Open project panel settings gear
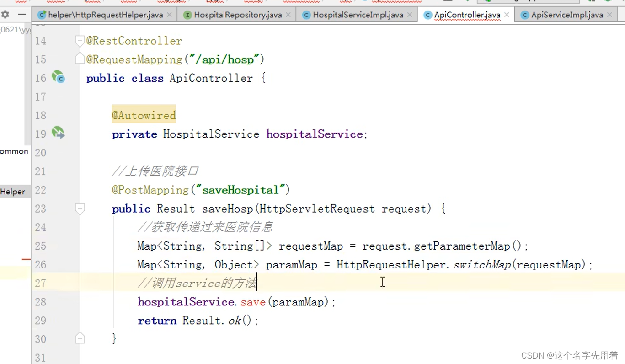625x364 pixels. [x=5, y=15]
